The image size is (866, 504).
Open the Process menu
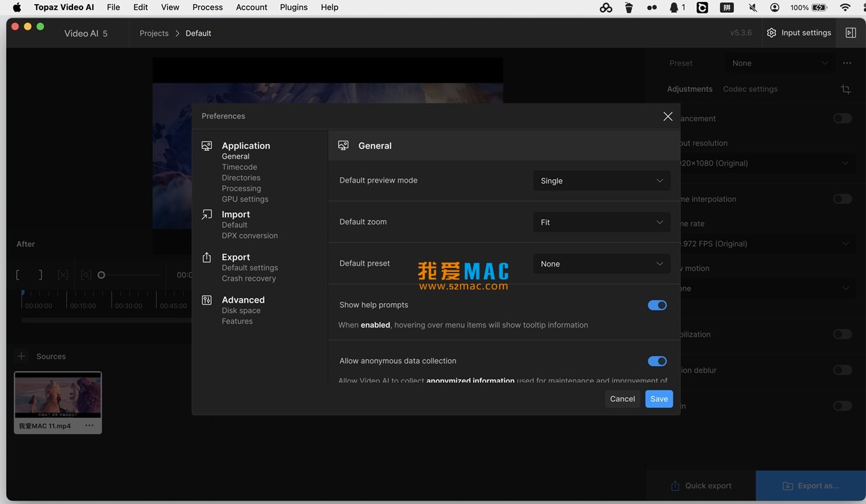point(208,7)
